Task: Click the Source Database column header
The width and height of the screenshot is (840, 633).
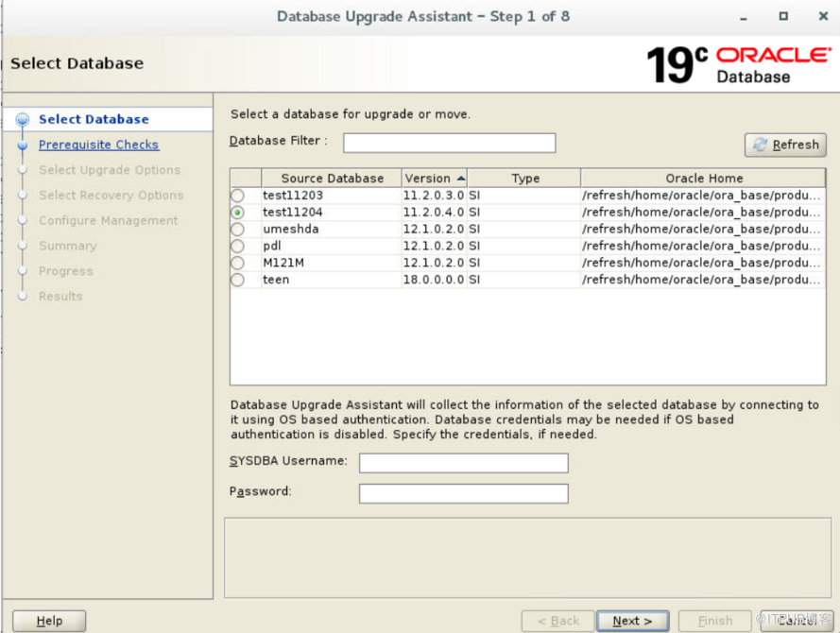Action: pyautogui.click(x=332, y=178)
